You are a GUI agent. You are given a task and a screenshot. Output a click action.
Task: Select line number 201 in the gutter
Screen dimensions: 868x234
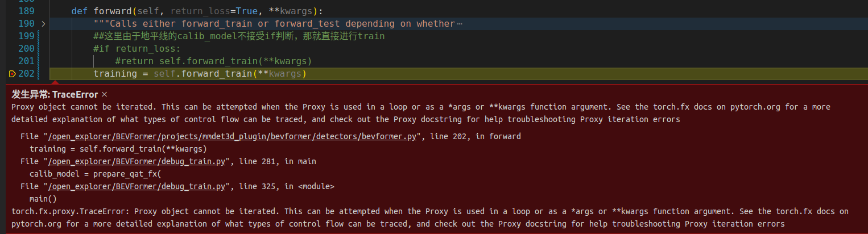(26, 61)
